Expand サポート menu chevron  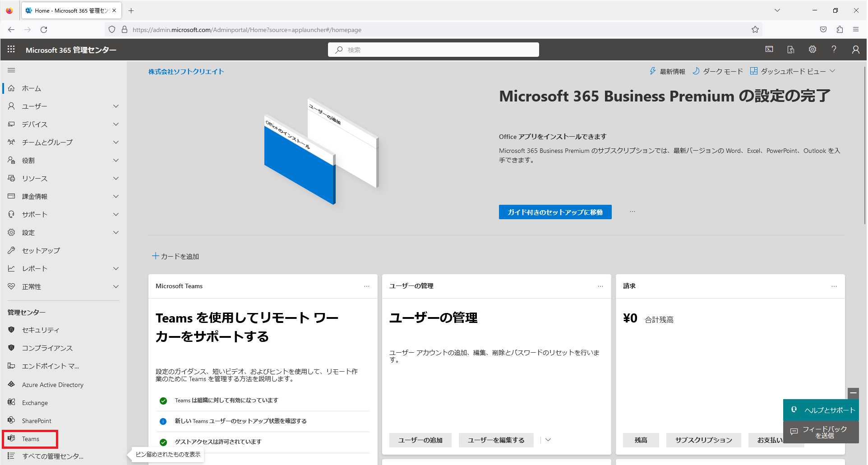116,215
